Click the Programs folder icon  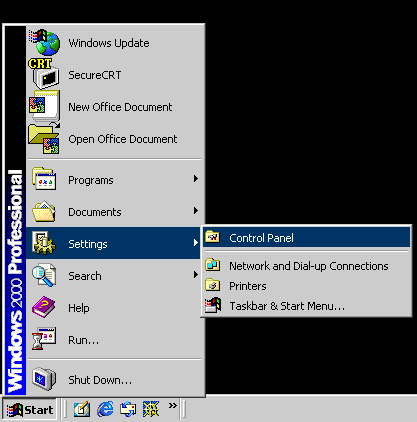click(x=44, y=179)
